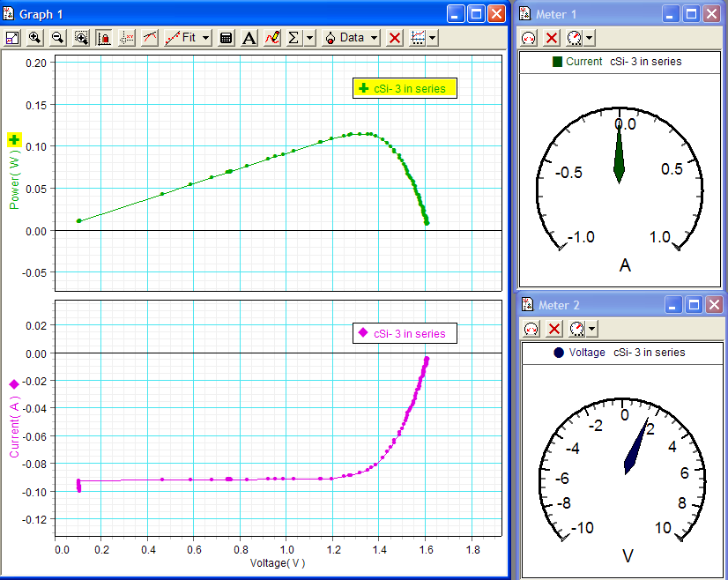Select the Zoom Out magnifier tool
The width and height of the screenshot is (728, 580).
pos(58,38)
